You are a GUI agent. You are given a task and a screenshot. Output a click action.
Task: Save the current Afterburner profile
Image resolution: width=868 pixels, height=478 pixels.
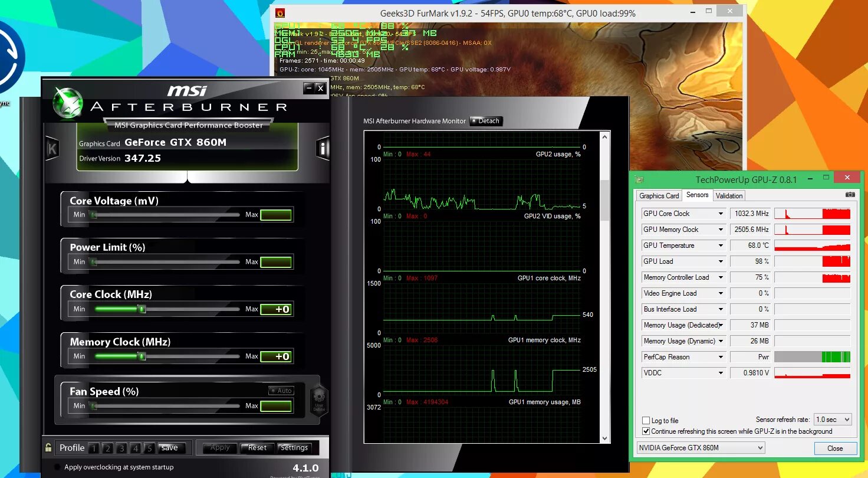(x=172, y=448)
